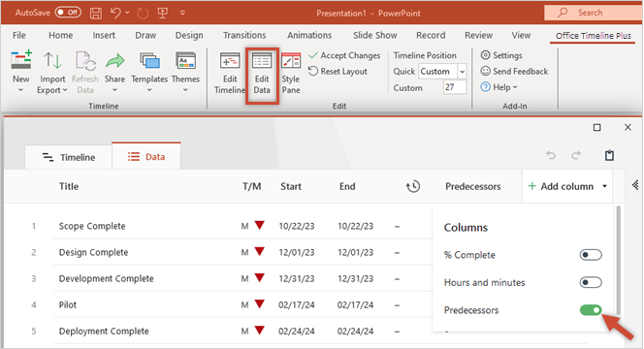Click the Columns panel scrollbar

pyautogui.click(x=619, y=261)
